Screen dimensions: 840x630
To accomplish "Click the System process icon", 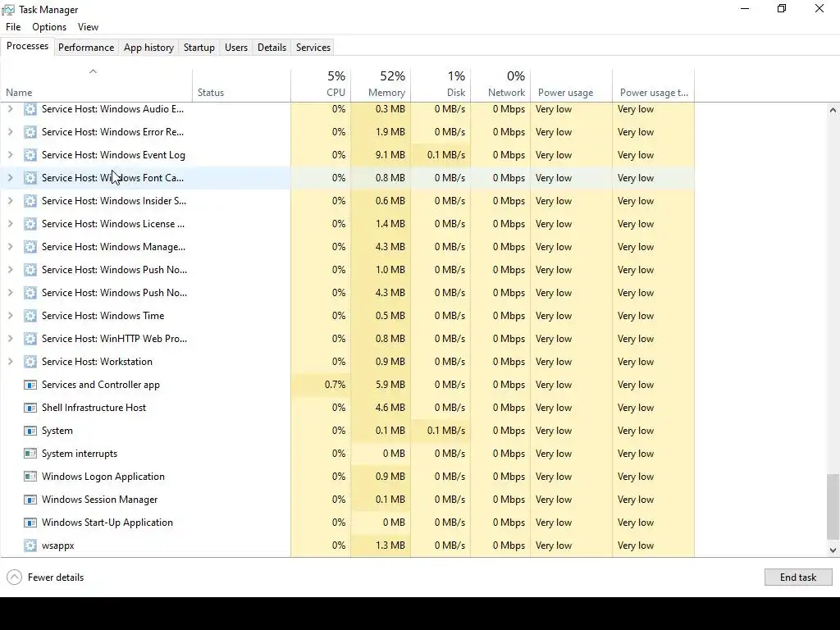I will point(30,431).
